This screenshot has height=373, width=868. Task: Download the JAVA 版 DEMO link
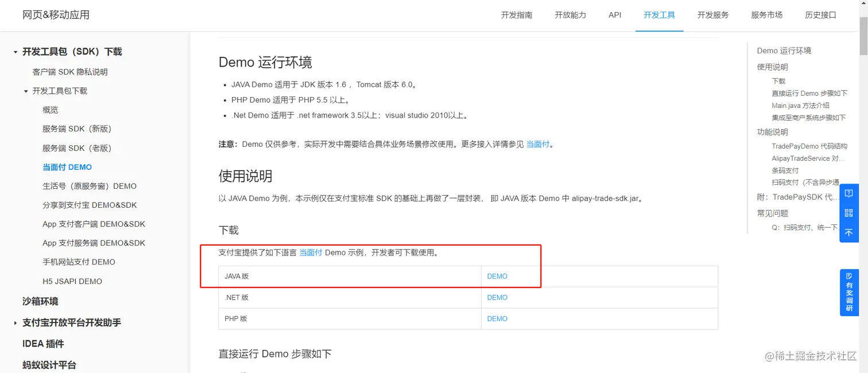[497, 277]
